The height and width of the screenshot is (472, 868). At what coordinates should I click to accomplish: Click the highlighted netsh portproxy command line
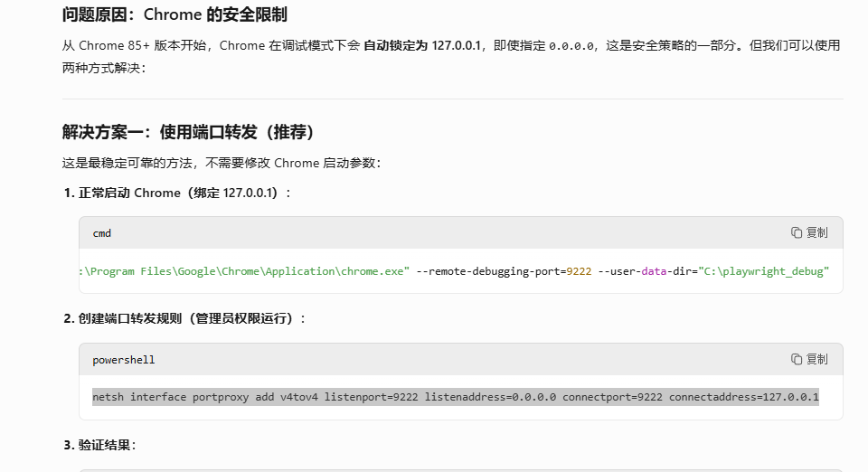point(456,397)
